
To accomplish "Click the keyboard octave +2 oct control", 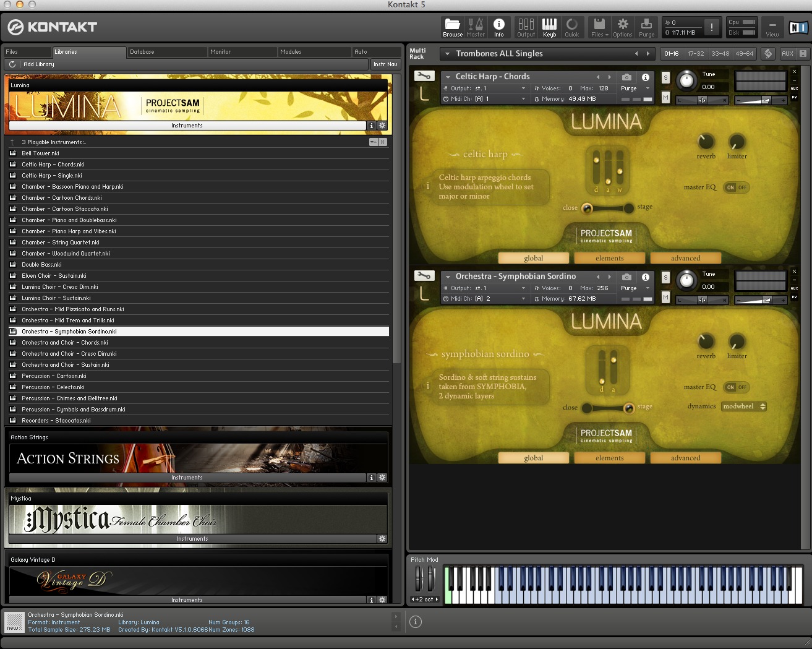I will (425, 600).
